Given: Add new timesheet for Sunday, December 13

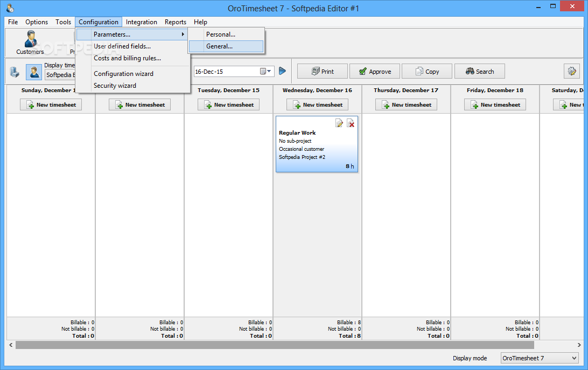Looking at the screenshot, I should point(51,104).
